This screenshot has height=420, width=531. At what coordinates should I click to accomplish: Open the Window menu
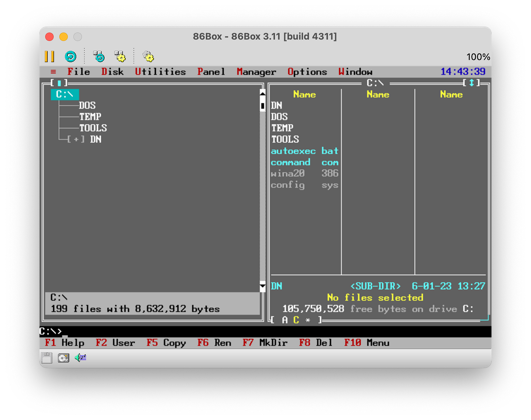[x=355, y=72]
